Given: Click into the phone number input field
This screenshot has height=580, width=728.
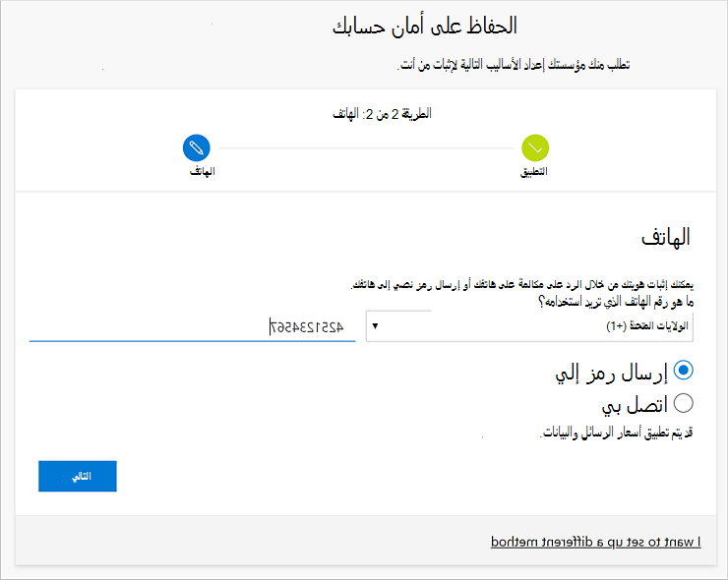Looking at the screenshot, I should click(x=192, y=326).
